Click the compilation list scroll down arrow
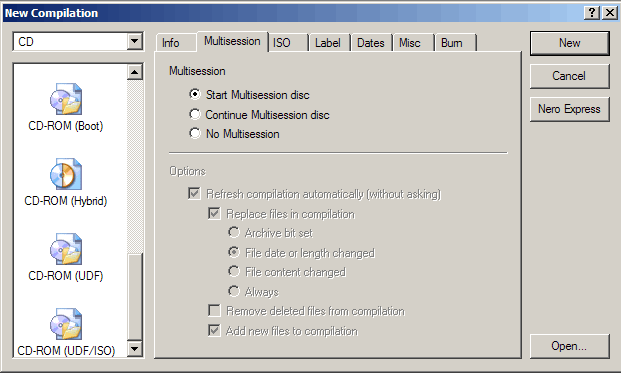Screen dimensions: 621x373 click(x=135, y=349)
